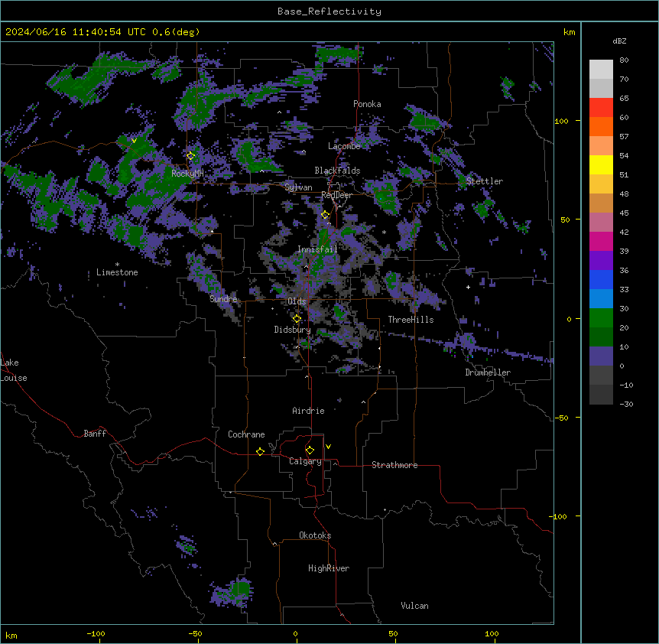Screen dimensions: 659x644
Task: Click the white asterisk east of Innisfail
Action: point(384,232)
